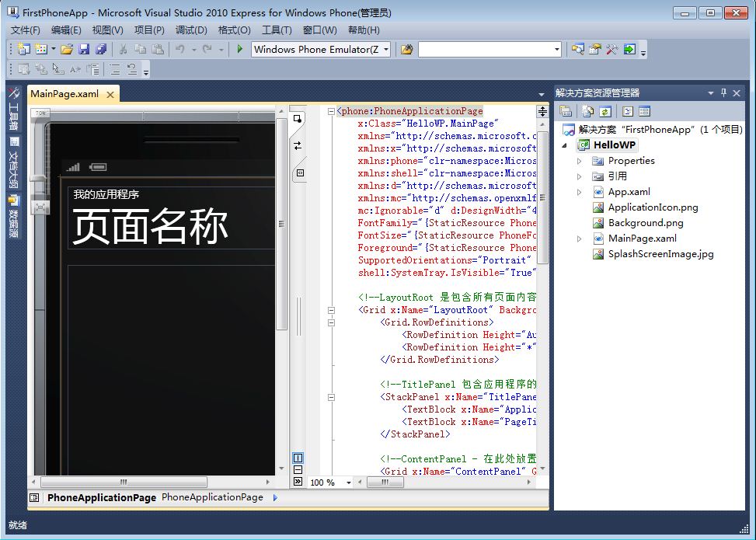Click the designer zoom slider handle
The width and height of the screenshot is (756, 540).
(x=39, y=178)
